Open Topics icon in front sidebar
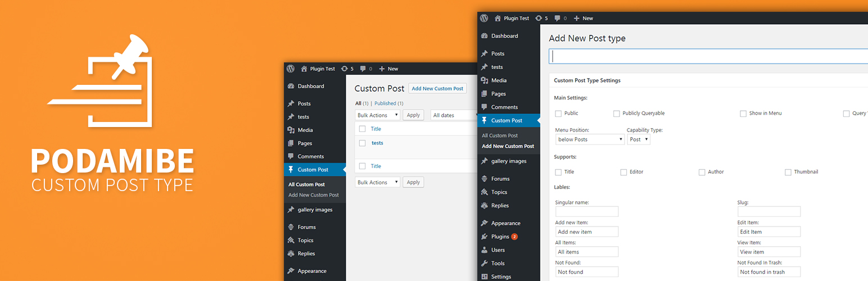Screen dimensions: 868x281 pyautogui.click(x=484, y=192)
